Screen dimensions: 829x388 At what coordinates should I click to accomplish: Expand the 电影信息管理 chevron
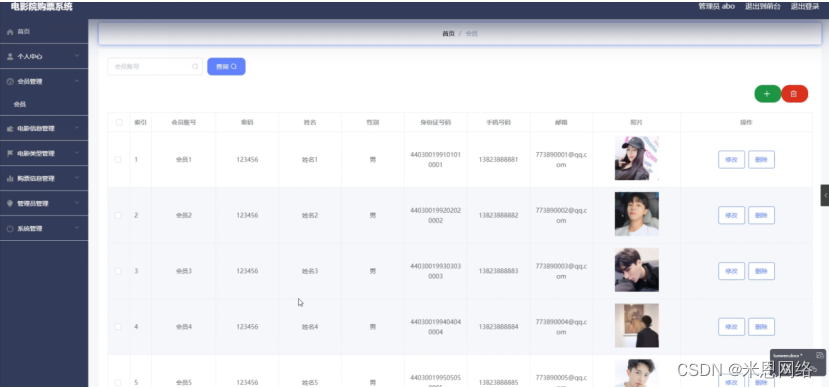77,128
